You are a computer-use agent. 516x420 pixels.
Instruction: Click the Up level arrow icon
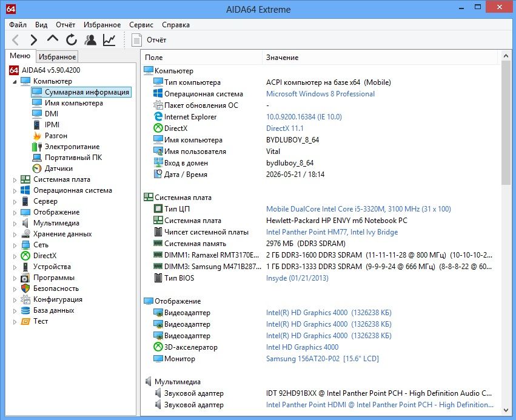click(x=53, y=39)
